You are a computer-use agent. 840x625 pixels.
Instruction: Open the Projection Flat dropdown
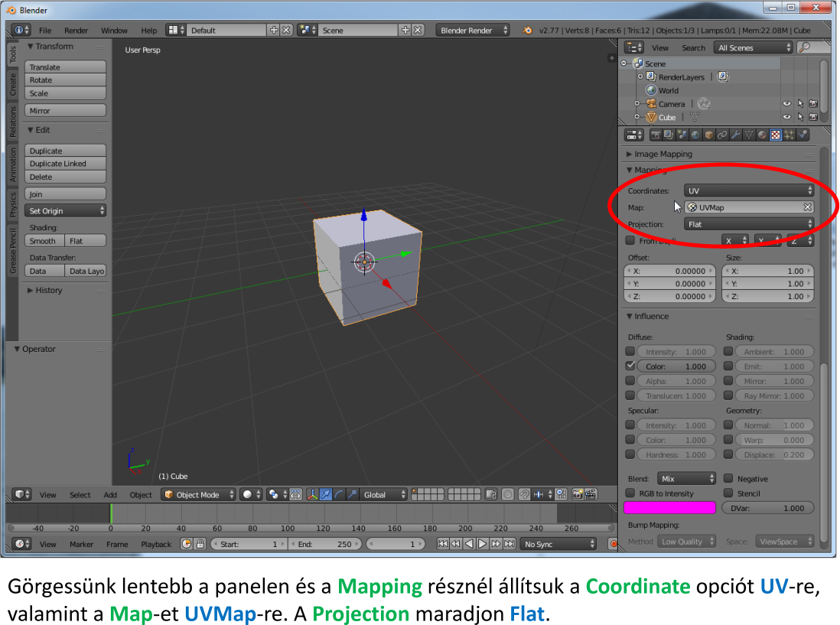[749, 224]
